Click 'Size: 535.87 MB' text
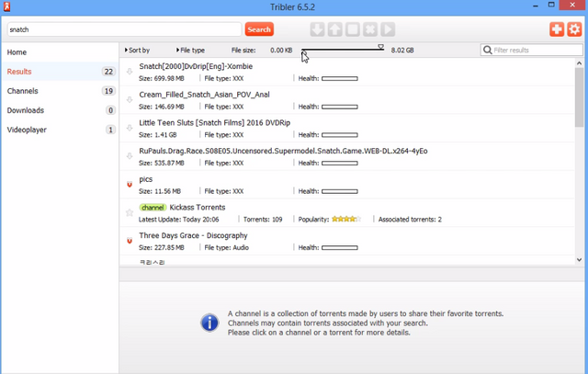The image size is (588, 374). 162,163
